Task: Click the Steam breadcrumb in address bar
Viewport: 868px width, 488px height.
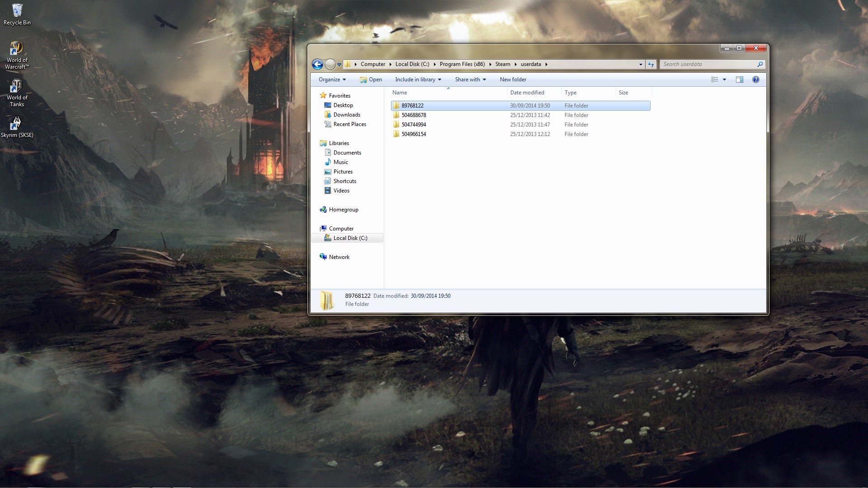Action: tap(502, 64)
